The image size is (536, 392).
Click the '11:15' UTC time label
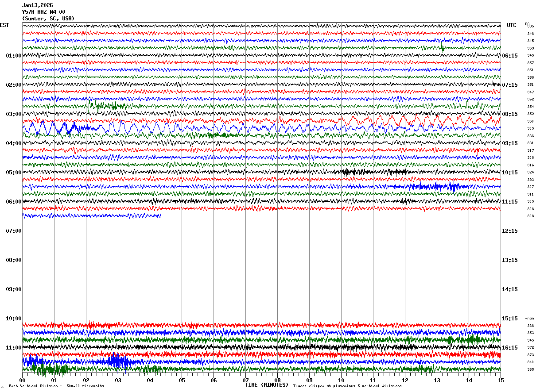tap(510, 202)
